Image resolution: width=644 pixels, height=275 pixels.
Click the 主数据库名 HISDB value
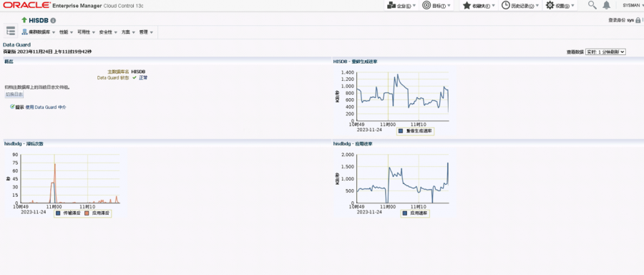click(x=138, y=72)
